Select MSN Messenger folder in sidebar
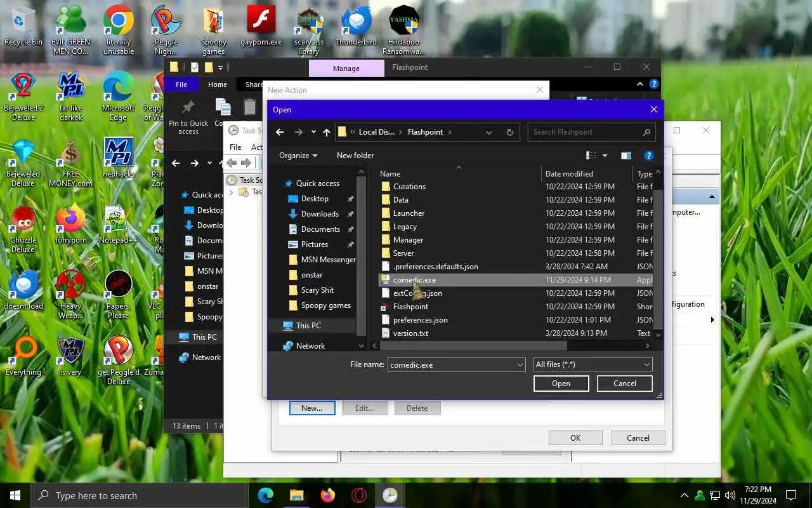 (x=322, y=260)
